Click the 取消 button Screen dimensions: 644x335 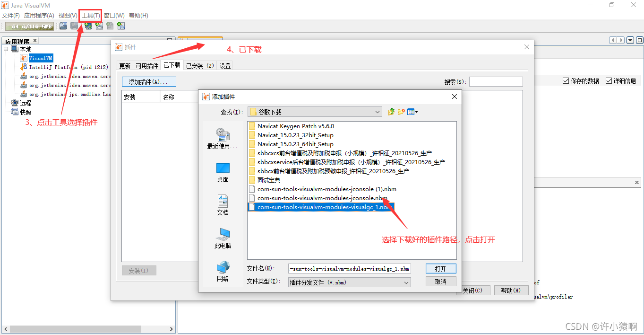point(441,281)
